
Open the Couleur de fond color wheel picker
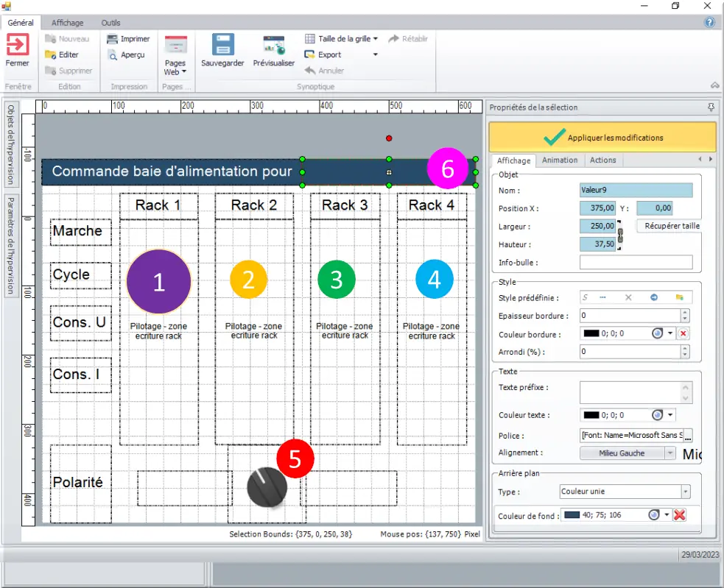point(654,514)
